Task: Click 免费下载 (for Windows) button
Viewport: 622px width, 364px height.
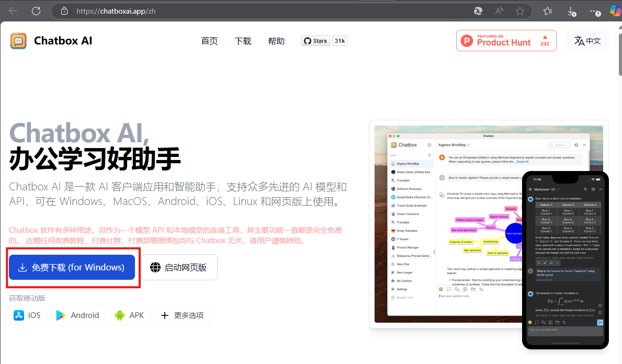Action: [x=72, y=267]
